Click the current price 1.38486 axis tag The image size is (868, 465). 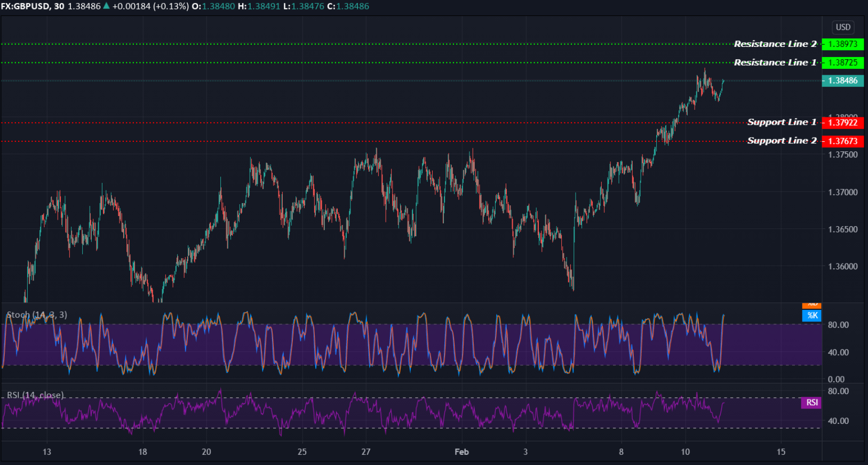(843, 81)
